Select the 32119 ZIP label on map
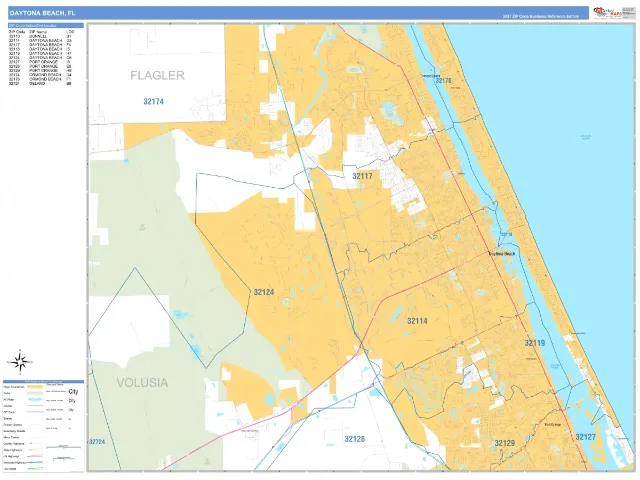Screen dimensions: 640x480 [x=535, y=343]
